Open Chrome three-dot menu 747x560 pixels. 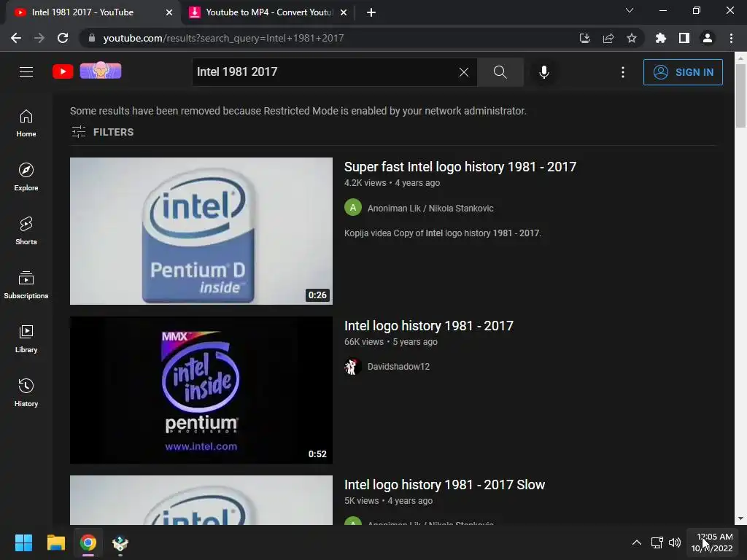point(731,38)
